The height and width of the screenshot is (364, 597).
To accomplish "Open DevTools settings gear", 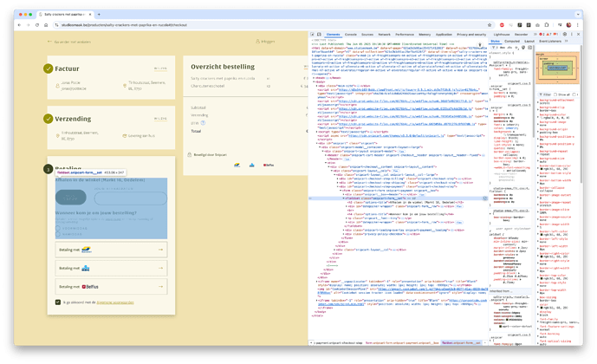I will click(565, 35).
